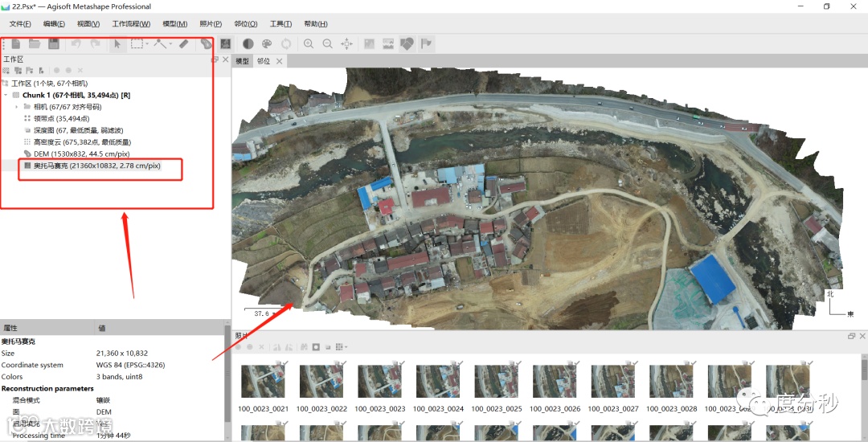Select the draw polyline shape tool
The height and width of the screenshot is (442, 868).
[x=160, y=43]
